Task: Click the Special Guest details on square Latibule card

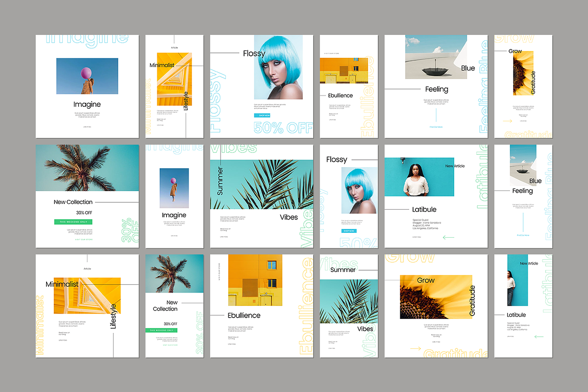Action: click(x=427, y=224)
